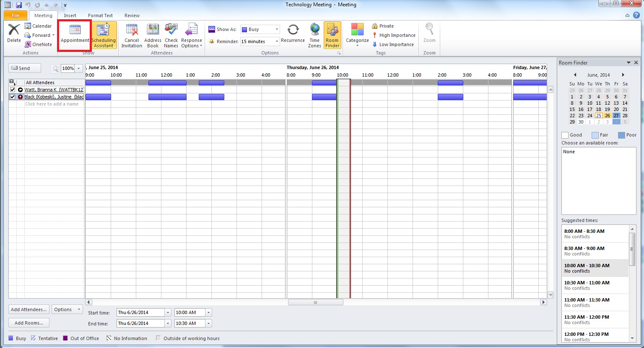Uncheck Black (Kobeski), Justine checkbox
Screen dimensions: 644x348
tap(13, 97)
